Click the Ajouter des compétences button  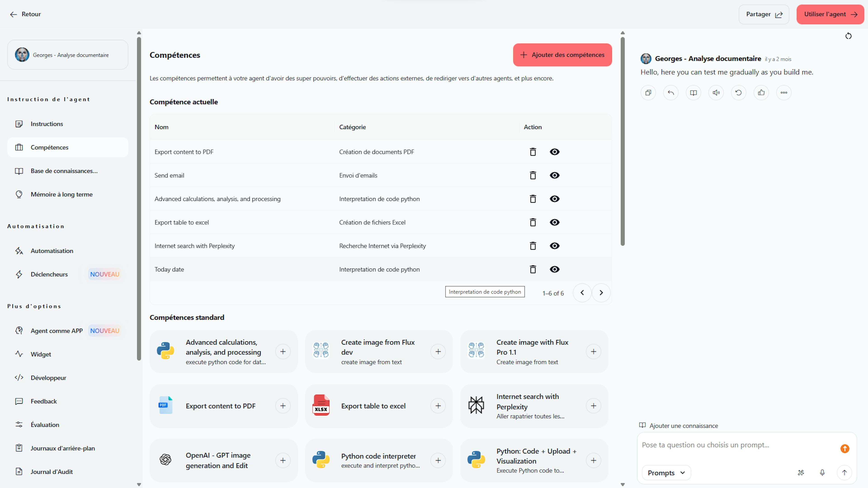coord(562,55)
